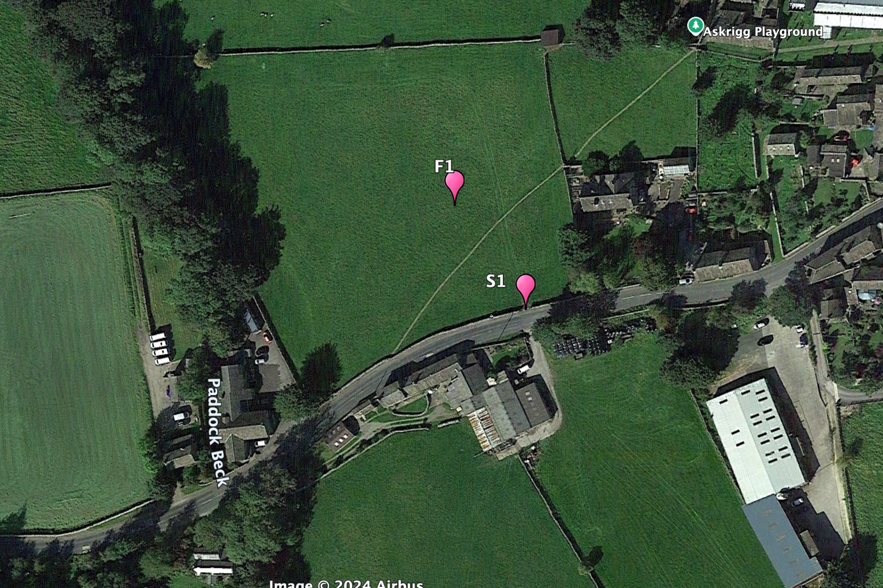The width and height of the screenshot is (883, 588).
Task: Click the green Askrigg Playground tree icon
Action: click(x=695, y=26)
